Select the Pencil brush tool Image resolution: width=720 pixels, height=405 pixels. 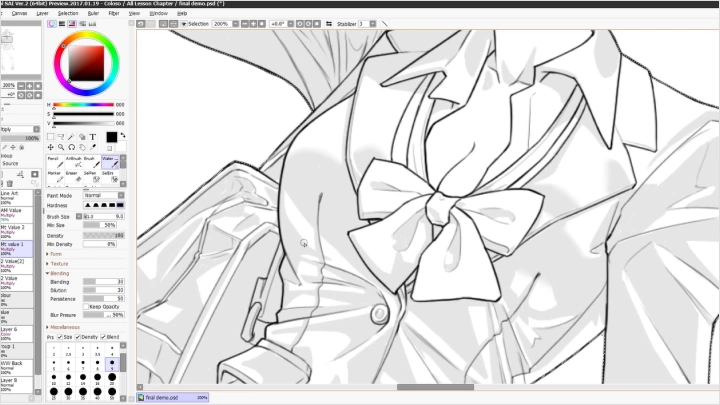pos(55,162)
